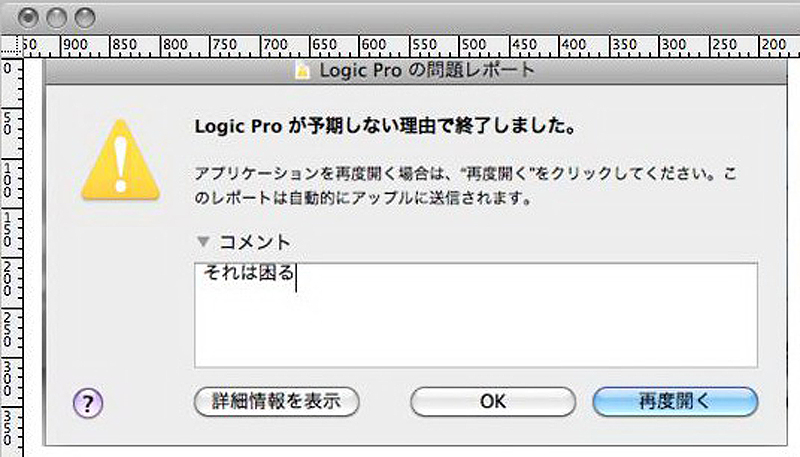Click the 300 mark on the vertical ruler
The width and height of the screenshot is (800, 457).
click(x=8, y=378)
